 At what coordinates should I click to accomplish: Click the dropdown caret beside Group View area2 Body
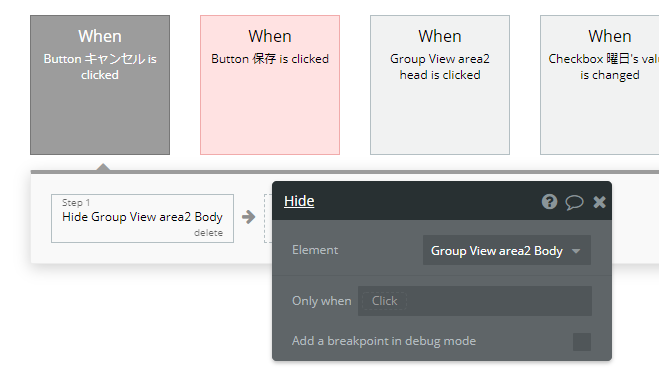576,251
